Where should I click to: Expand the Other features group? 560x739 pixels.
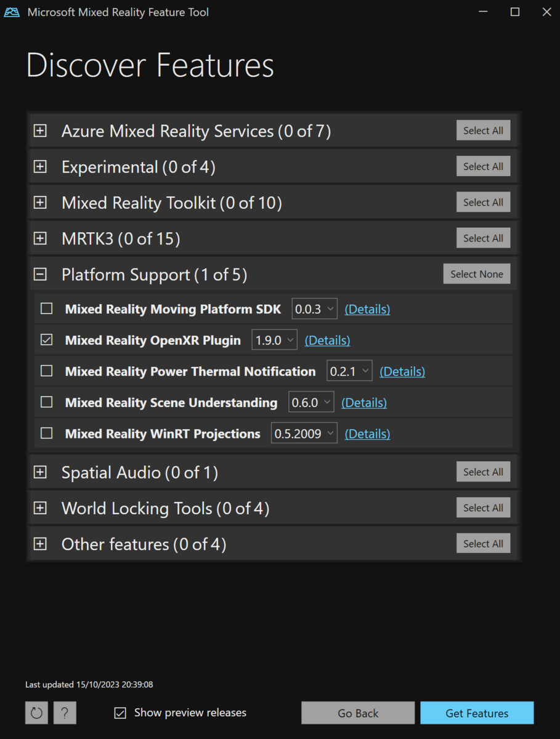[40, 544]
